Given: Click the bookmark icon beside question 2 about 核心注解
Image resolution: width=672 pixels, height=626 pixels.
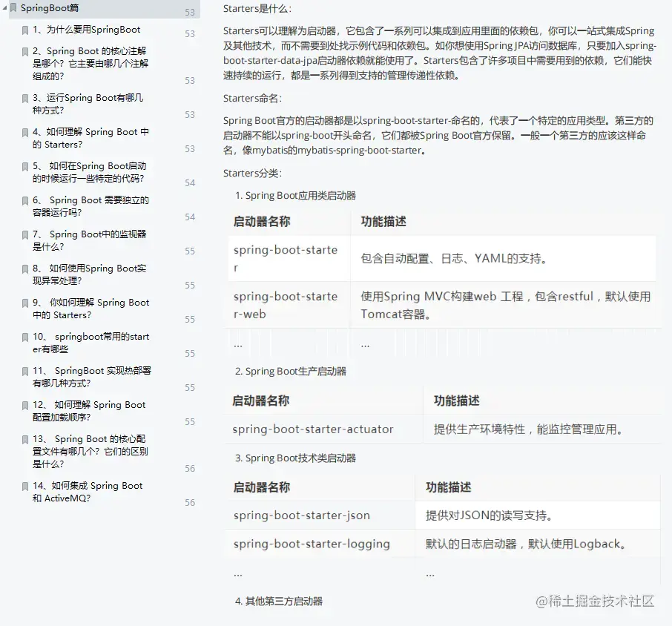Looking at the screenshot, I should [25, 50].
